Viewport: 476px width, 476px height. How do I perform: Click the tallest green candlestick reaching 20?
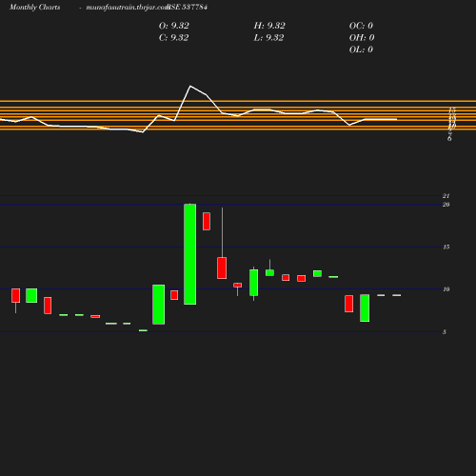(x=190, y=254)
